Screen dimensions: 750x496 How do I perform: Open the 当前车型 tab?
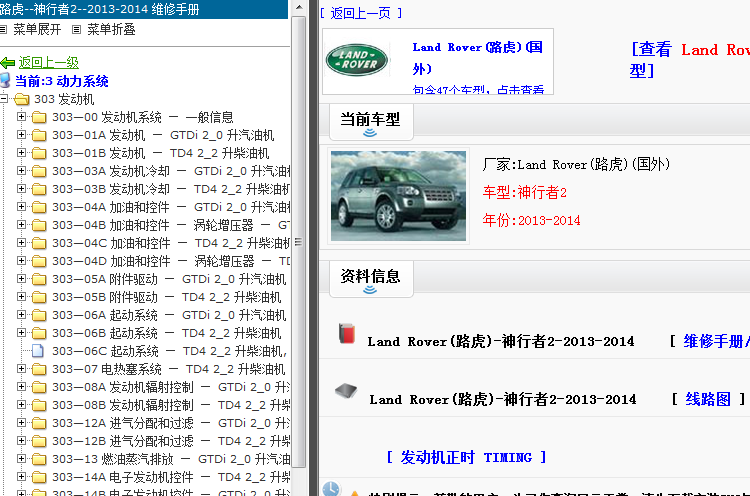[x=371, y=122]
